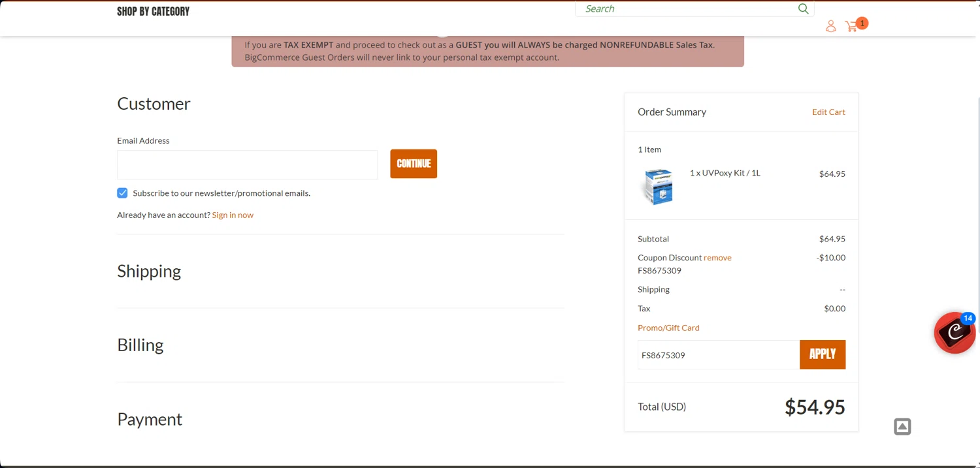The height and width of the screenshot is (468, 980).
Task: Focus the Email Address field
Action: tap(247, 164)
